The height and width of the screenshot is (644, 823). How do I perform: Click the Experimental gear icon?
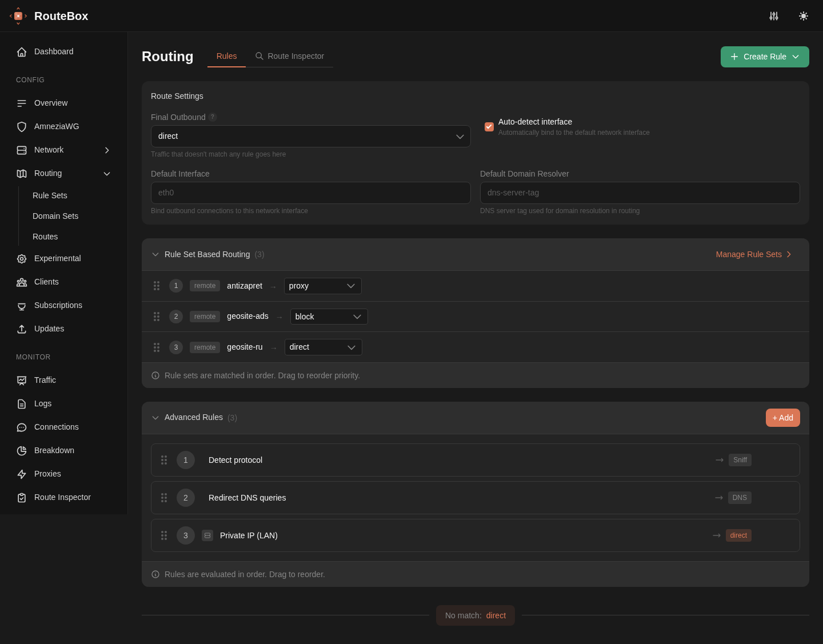coord(22,259)
